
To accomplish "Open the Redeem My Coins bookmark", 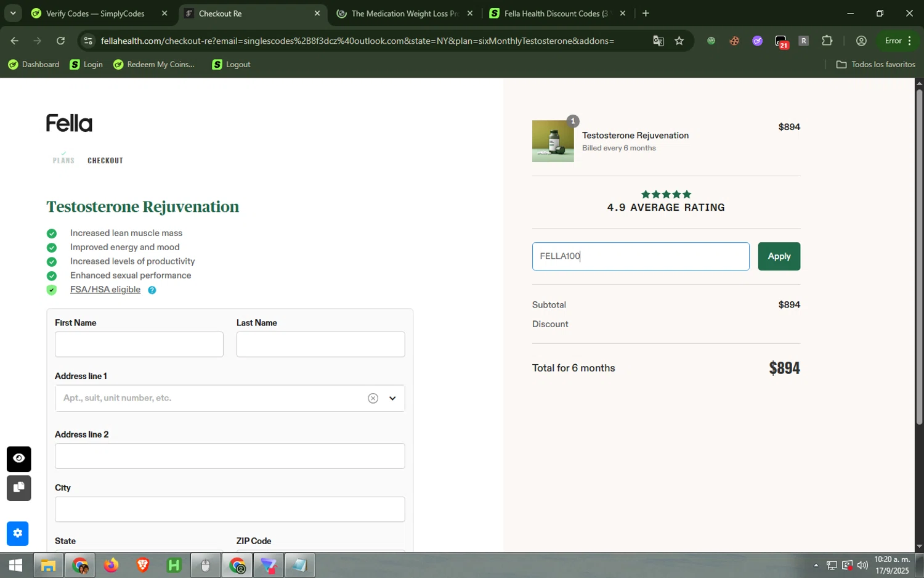I will pos(154,65).
